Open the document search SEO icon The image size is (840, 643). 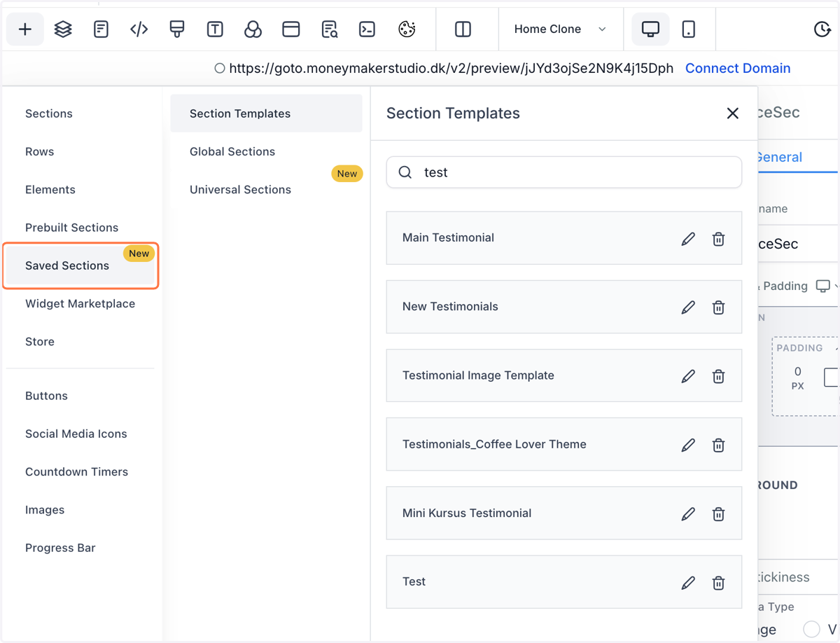pos(329,29)
